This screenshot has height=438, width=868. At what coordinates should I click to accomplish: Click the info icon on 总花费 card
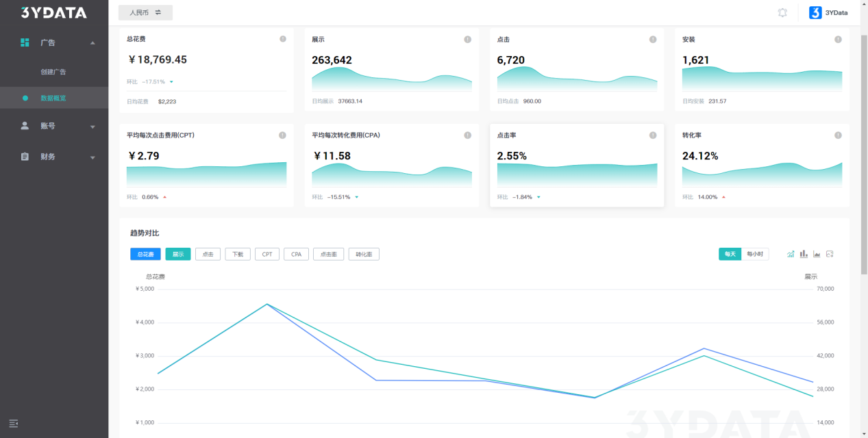tap(282, 39)
